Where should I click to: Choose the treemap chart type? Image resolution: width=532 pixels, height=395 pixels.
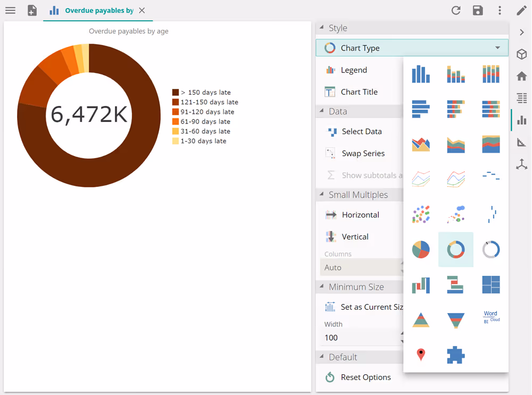click(491, 285)
